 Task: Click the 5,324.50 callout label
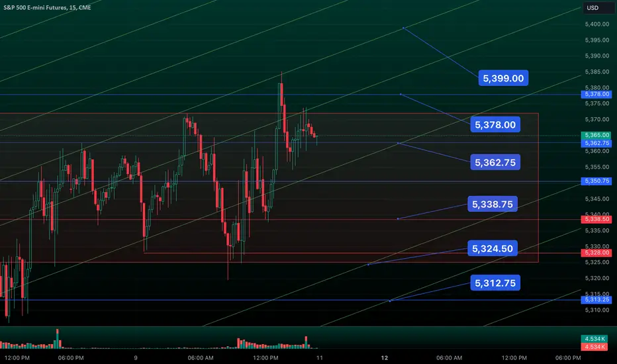(x=493, y=249)
